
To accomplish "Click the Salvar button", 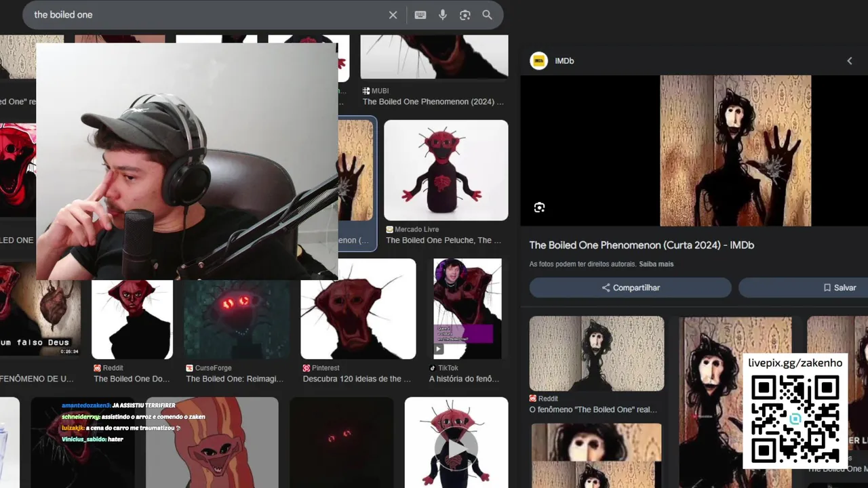I will tap(804, 287).
